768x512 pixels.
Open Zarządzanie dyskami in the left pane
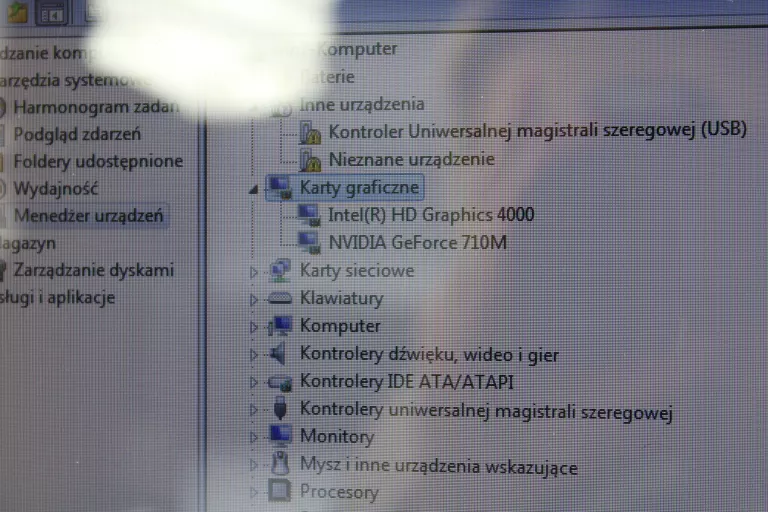pyautogui.click(x=93, y=270)
